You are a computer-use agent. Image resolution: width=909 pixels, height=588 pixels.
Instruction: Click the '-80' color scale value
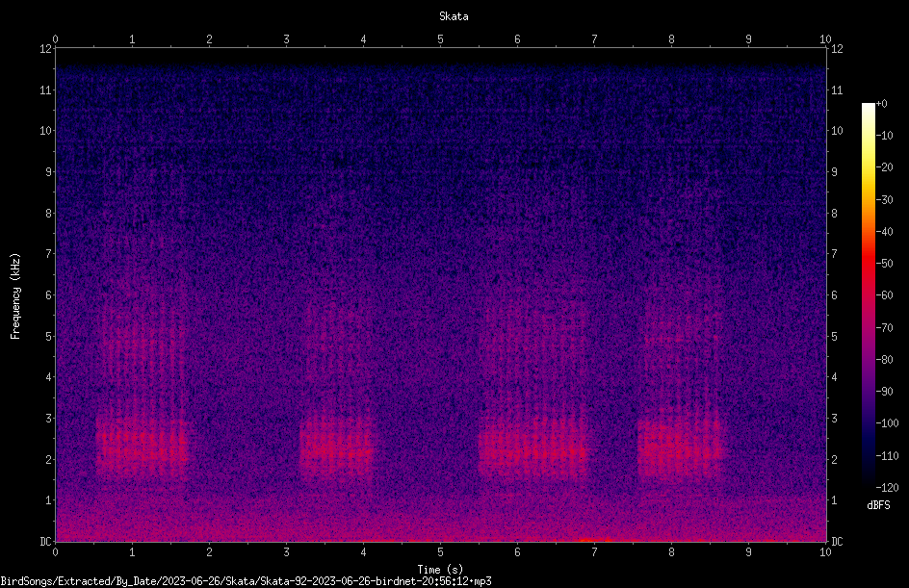pos(885,360)
